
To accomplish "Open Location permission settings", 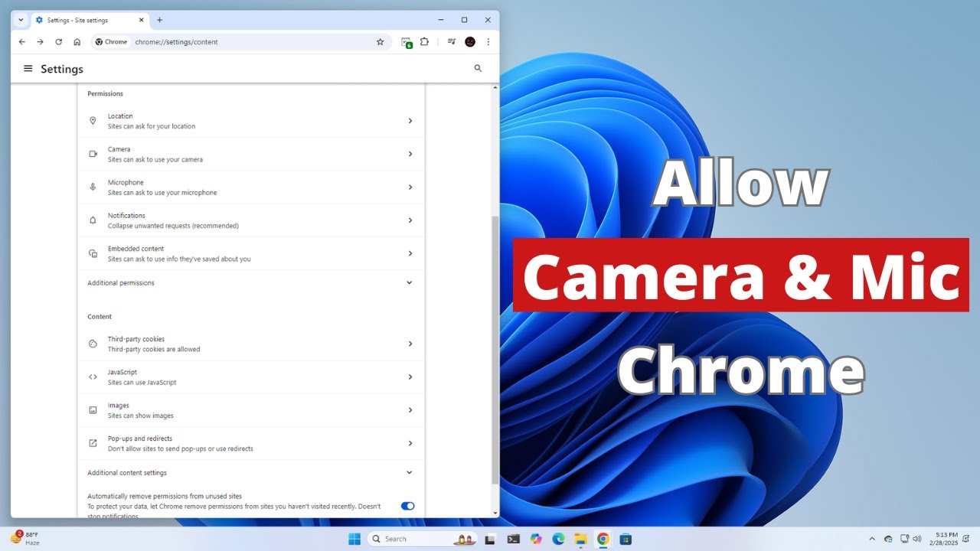I will coord(251,121).
